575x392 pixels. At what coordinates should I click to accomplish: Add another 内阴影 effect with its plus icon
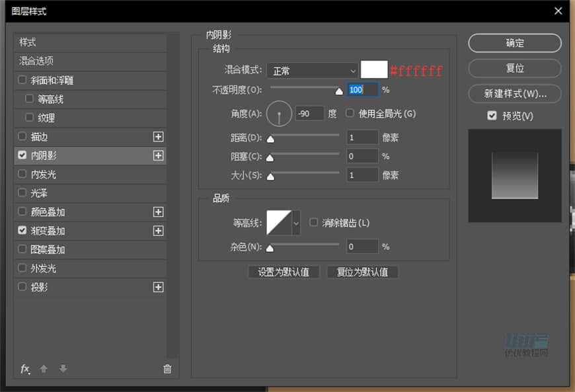(x=159, y=155)
